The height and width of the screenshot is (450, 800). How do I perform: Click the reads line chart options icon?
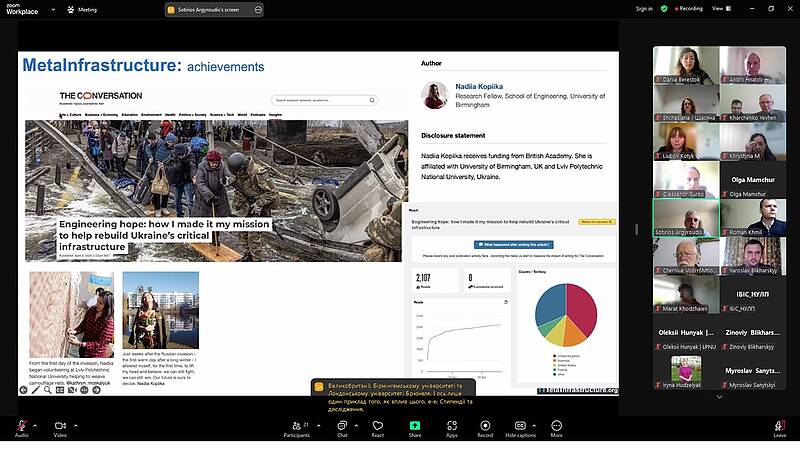coord(506,302)
